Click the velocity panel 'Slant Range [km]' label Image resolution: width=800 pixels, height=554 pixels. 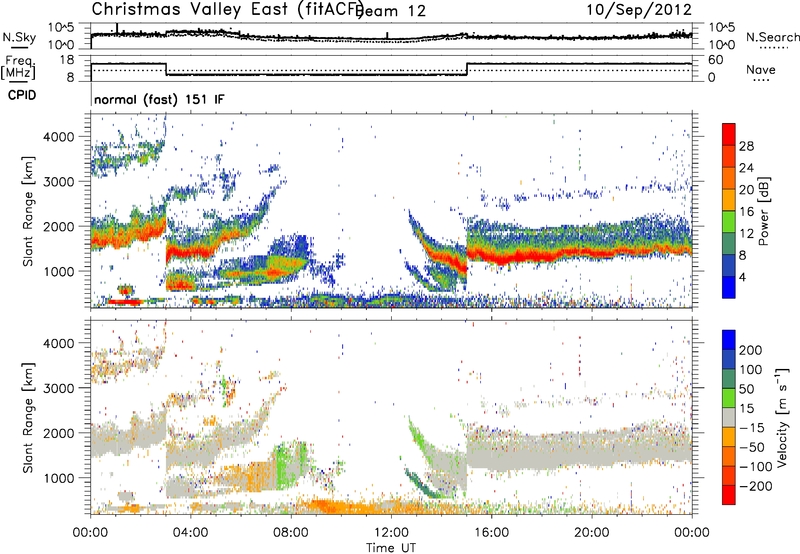[28, 417]
